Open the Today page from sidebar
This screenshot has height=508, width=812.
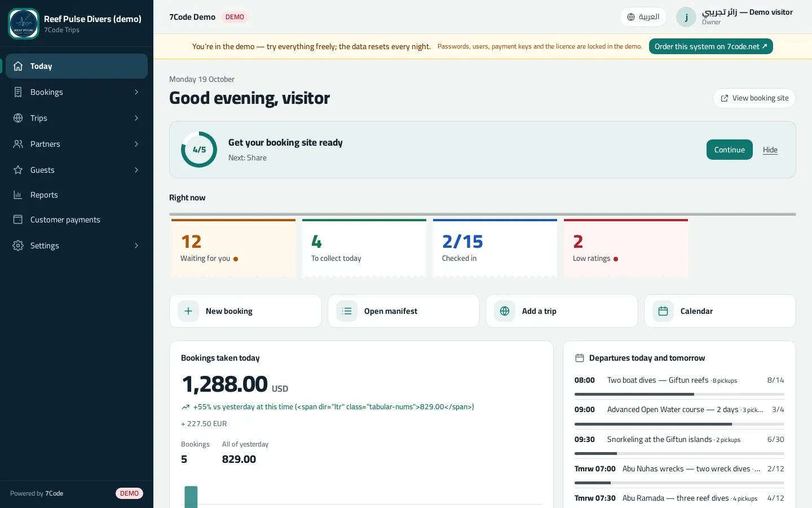[x=77, y=66]
